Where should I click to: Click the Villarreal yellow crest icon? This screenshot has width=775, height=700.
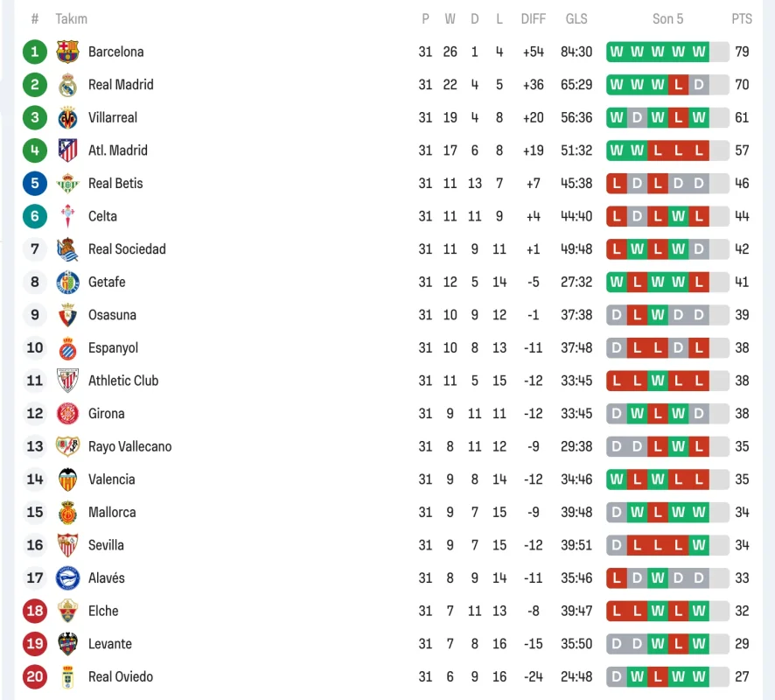click(67, 117)
